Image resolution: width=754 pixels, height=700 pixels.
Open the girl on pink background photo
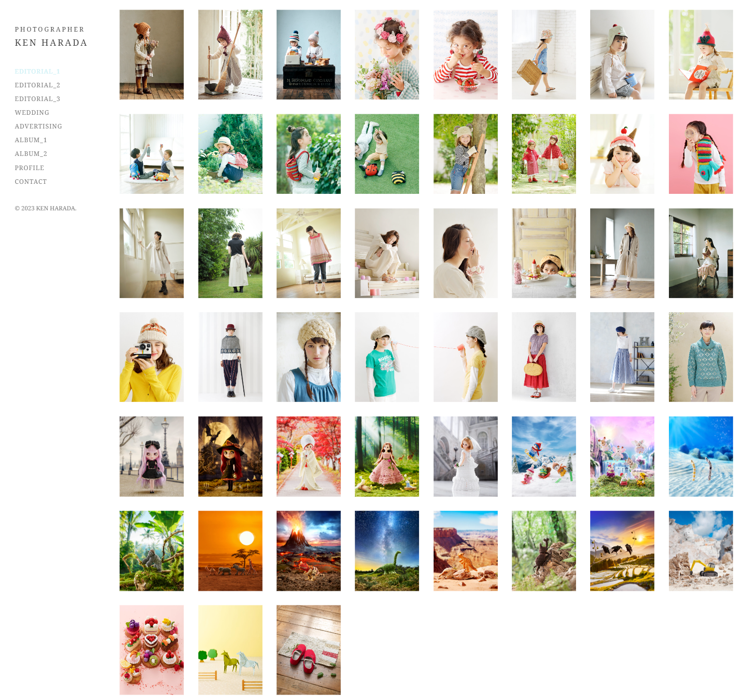point(700,154)
